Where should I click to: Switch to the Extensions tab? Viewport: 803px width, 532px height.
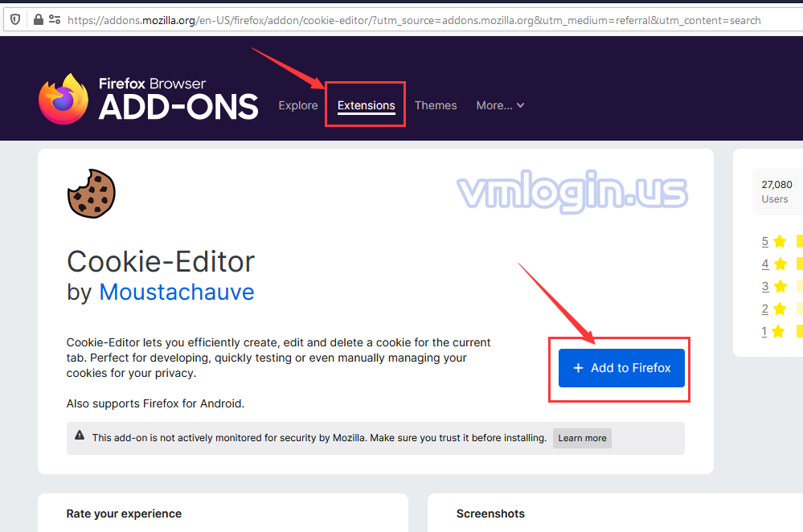tap(366, 105)
